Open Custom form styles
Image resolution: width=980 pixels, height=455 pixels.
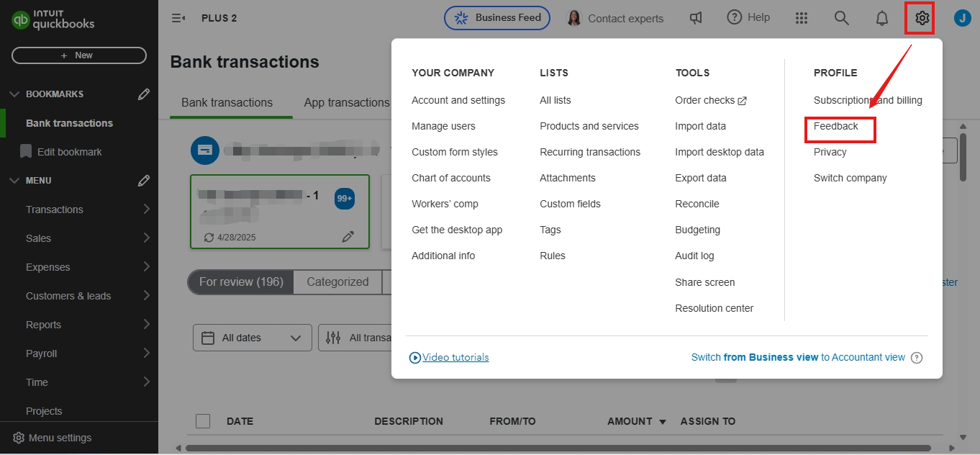click(x=455, y=152)
